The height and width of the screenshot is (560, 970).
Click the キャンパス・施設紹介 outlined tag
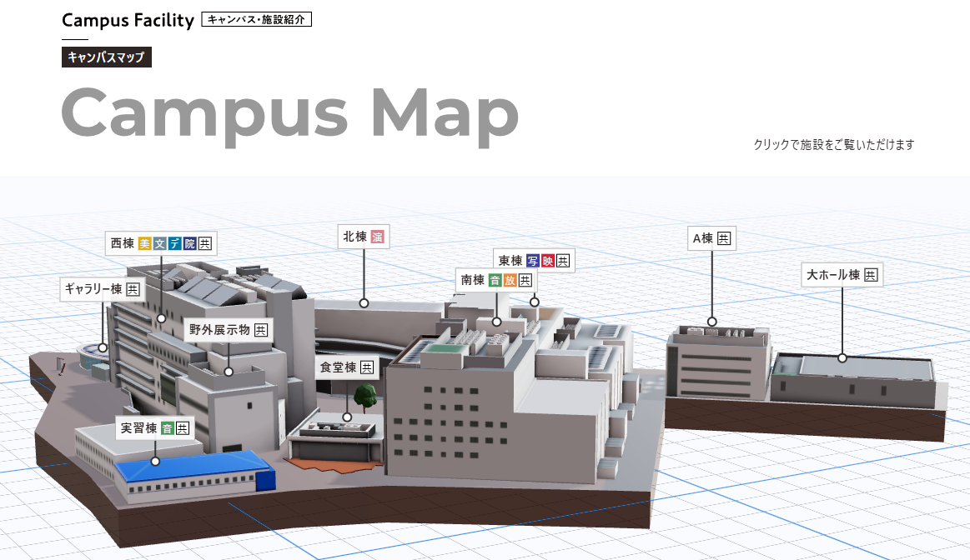[256, 19]
